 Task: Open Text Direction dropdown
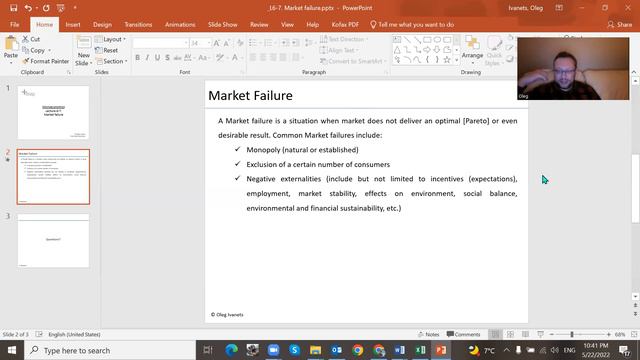(344, 39)
